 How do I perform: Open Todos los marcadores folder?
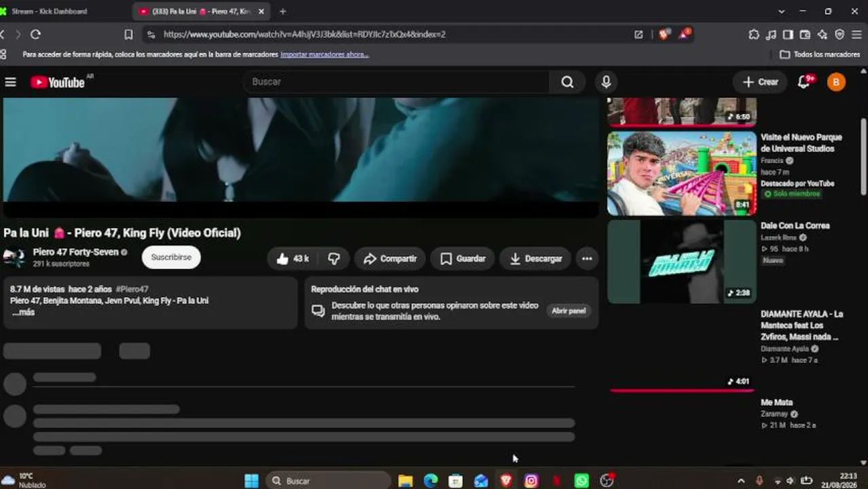[x=820, y=54]
